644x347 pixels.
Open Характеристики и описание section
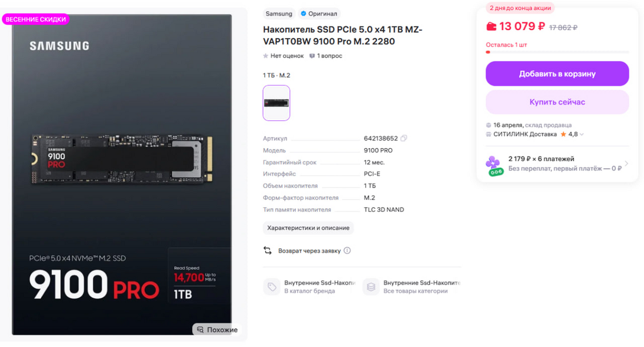[308, 228]
